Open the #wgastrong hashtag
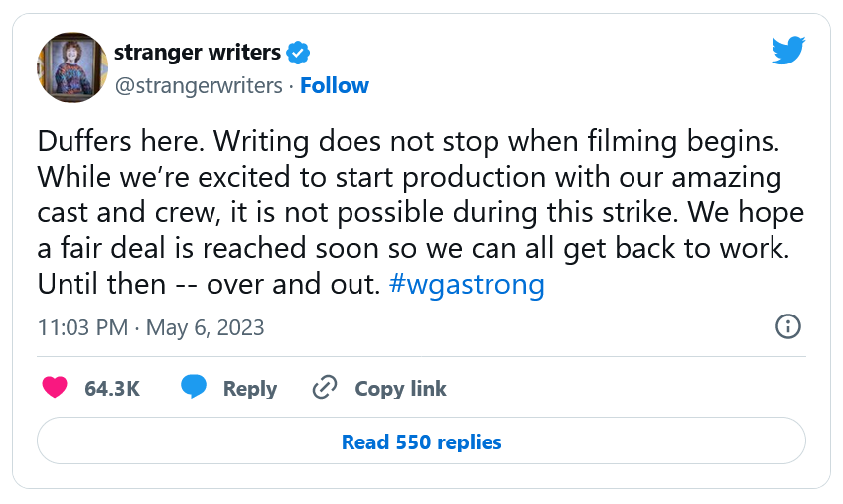843x504 pixels. (x=467, y=284)
